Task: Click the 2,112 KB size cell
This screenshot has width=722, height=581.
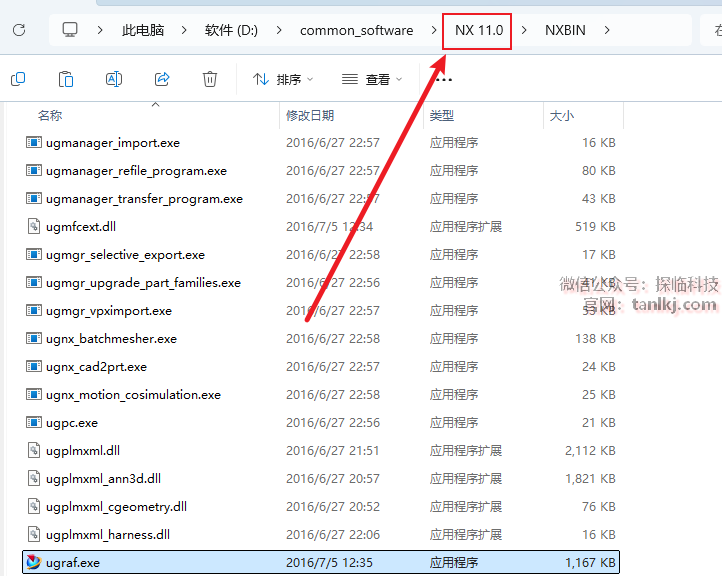Action: tap(590, 451)
